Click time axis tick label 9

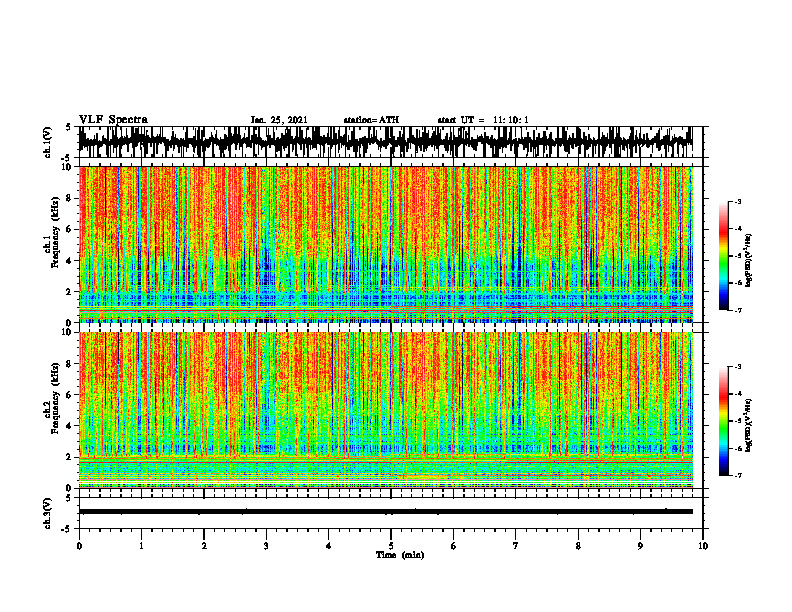640,546
